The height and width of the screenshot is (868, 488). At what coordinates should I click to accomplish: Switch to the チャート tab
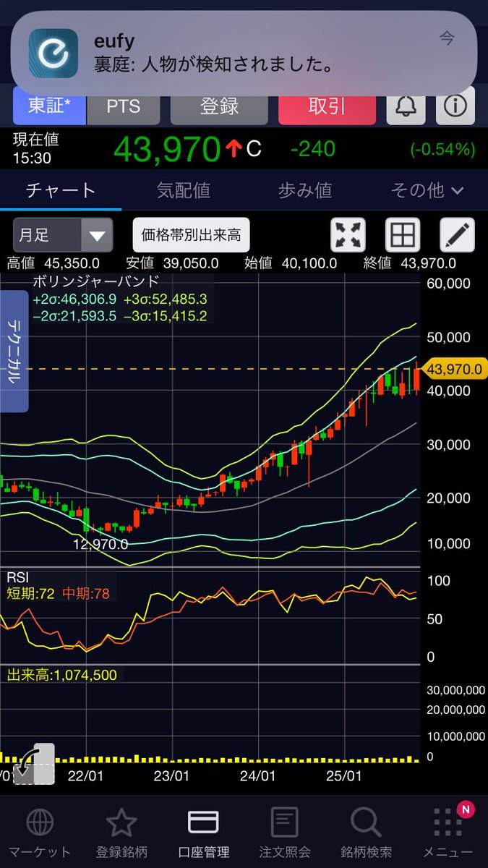pos(61,190)
